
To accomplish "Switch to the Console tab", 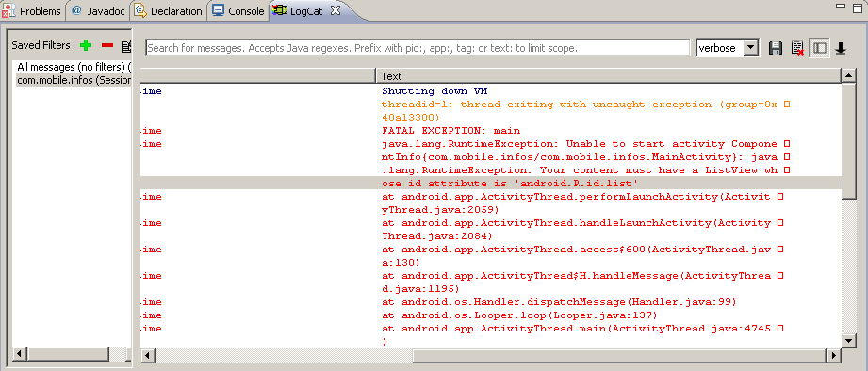I will (239, 11).
